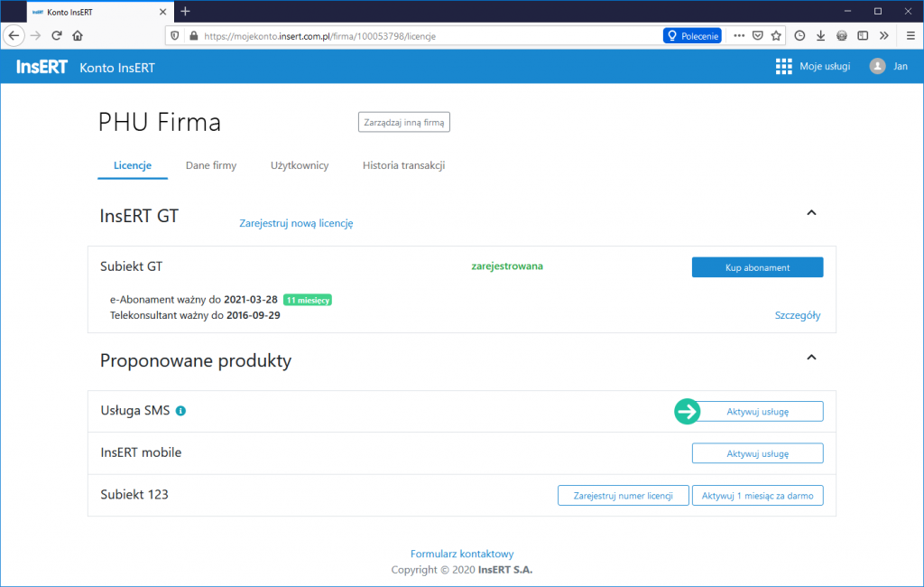This screenshot has height=587, width=924.
Task: Switch to the Dane firmy tab
Action: click(x=211, y=165)
